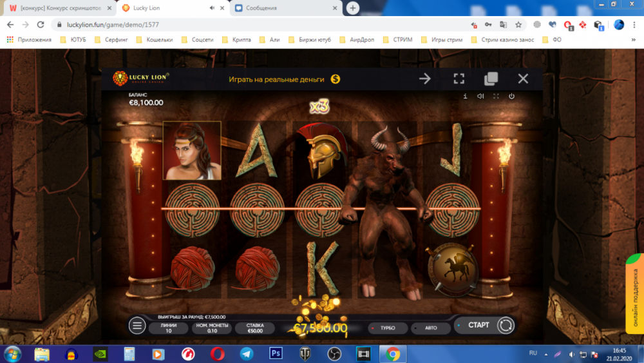Screen dimensions: 644x363
Task: Mute the game sound speaker icon
Action: [x=480, y=96]
